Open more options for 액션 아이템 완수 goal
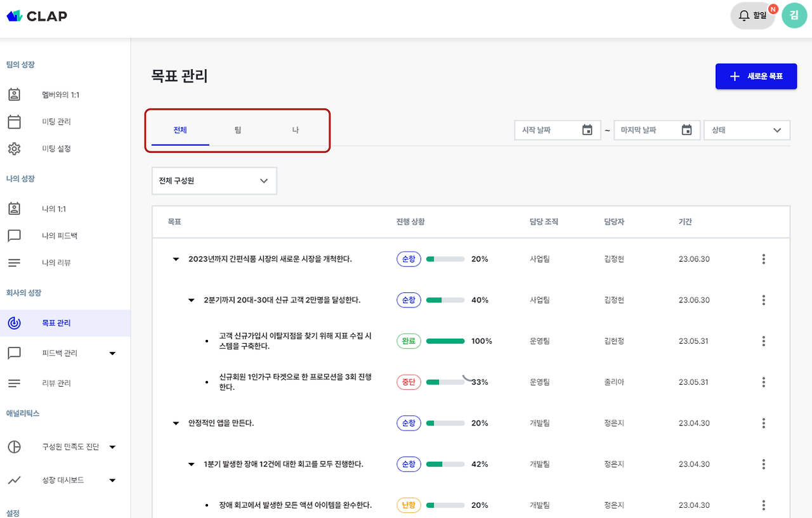The image size is (812, 518). 764,505
